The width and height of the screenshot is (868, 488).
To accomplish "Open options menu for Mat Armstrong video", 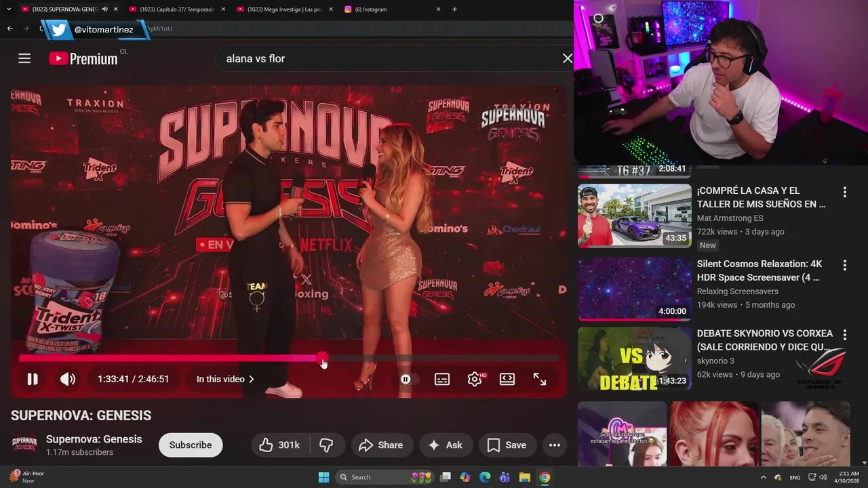I will pyautogui.click(x=845, y=192).
